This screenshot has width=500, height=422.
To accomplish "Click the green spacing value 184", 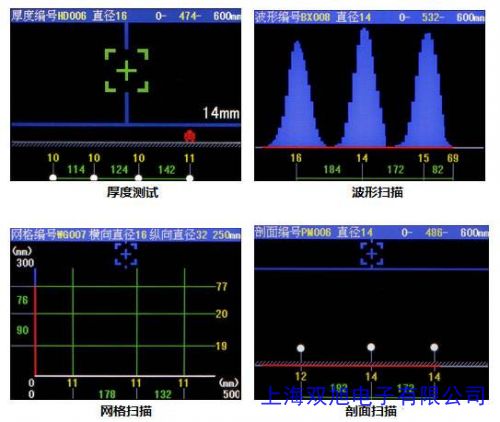I will point(332,169).
